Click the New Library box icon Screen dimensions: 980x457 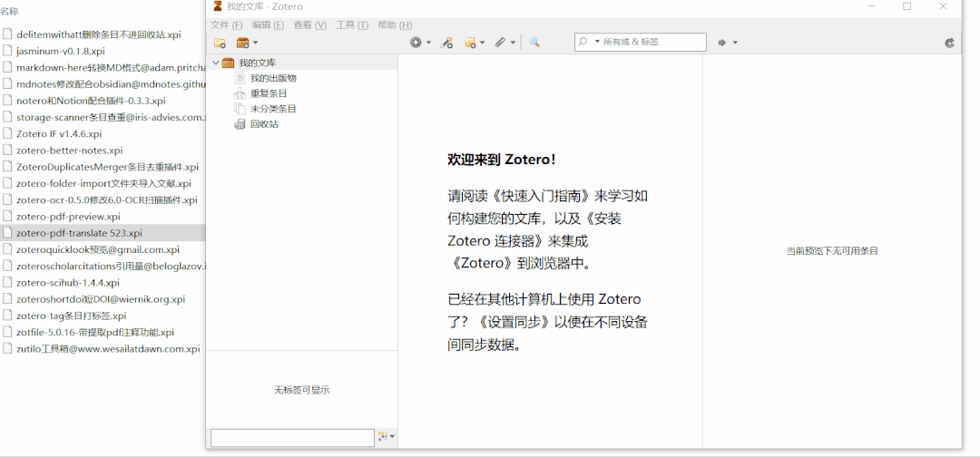click(242, 43)
